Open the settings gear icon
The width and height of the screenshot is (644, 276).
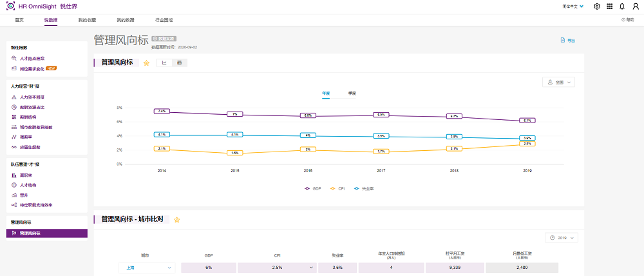coord(597,6)
